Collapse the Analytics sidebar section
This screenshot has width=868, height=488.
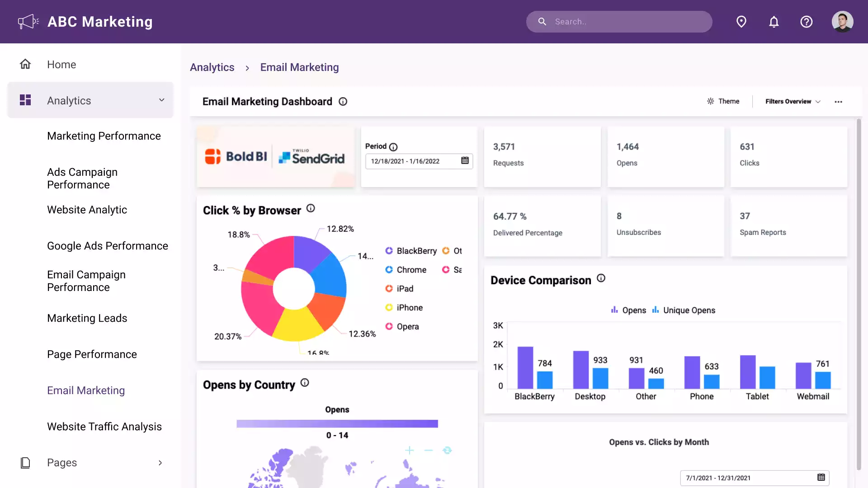161,100
